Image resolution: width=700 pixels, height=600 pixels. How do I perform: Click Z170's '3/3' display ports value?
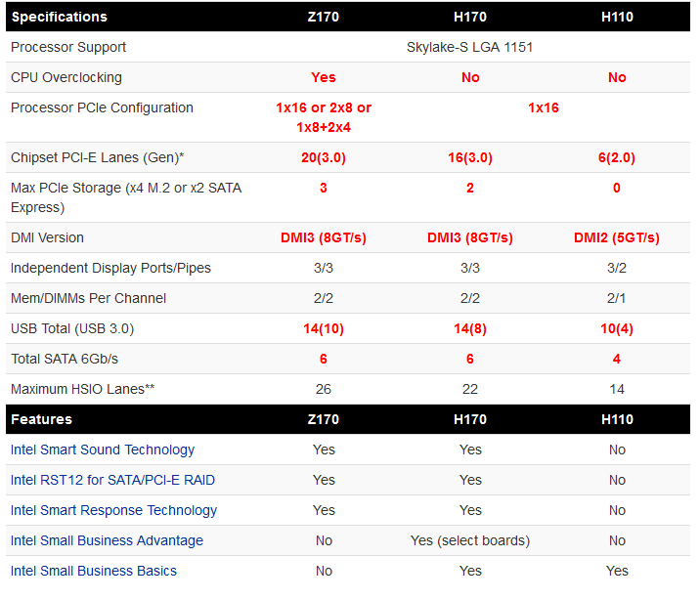coord(324,268)
